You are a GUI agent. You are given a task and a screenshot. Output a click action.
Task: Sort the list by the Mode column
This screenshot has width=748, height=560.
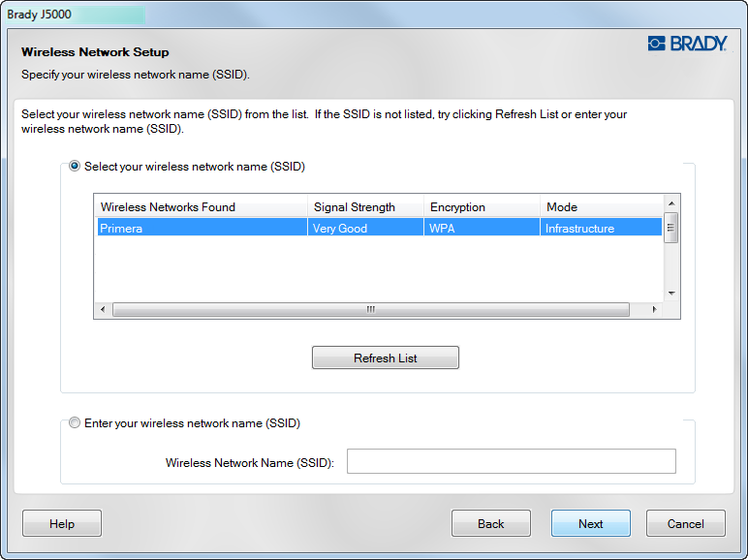[x=600, y=206]
